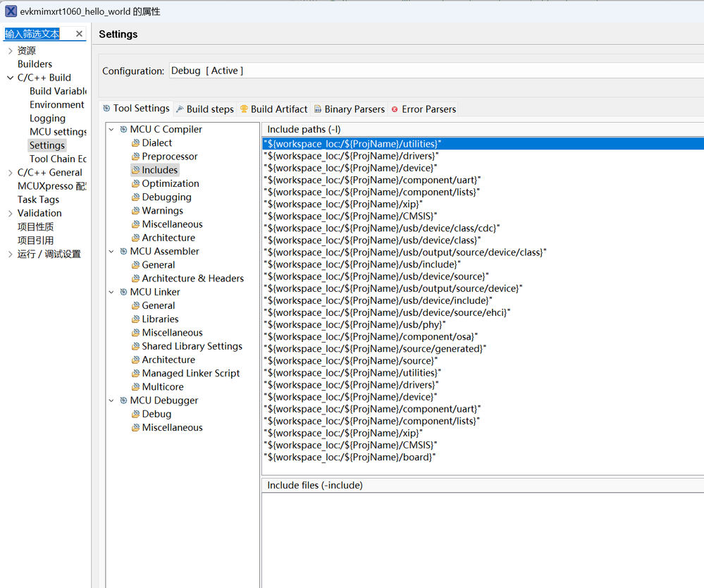Click the Build Artifact trophy icon
704x588 pixels.
click(x=244, y=109)
